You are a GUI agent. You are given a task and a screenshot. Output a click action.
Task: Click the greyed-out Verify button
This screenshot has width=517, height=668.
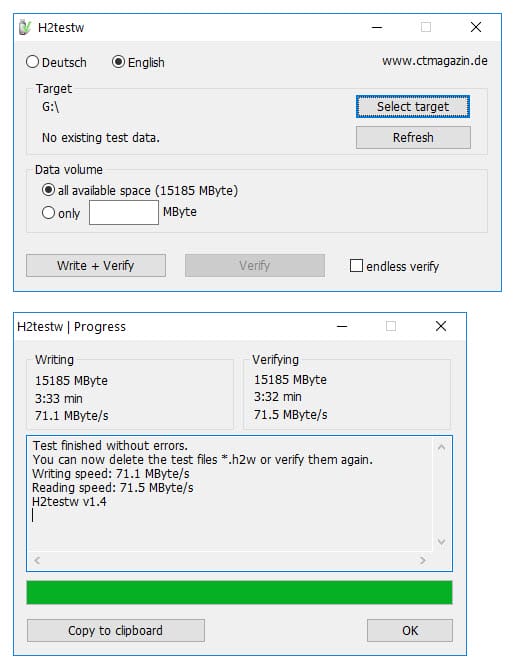(x=255, y=265)
